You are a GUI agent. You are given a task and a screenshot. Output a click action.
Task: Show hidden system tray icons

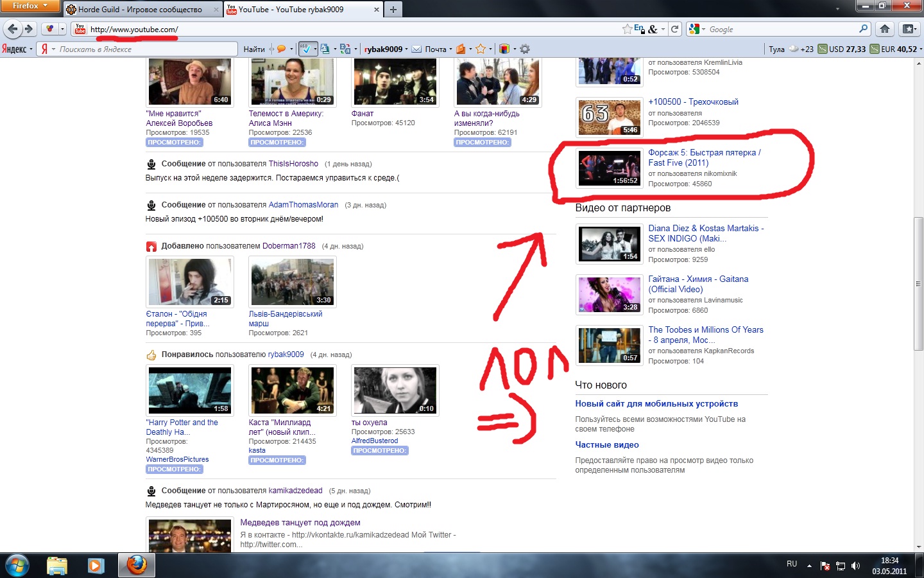click(x=809, y=566)
